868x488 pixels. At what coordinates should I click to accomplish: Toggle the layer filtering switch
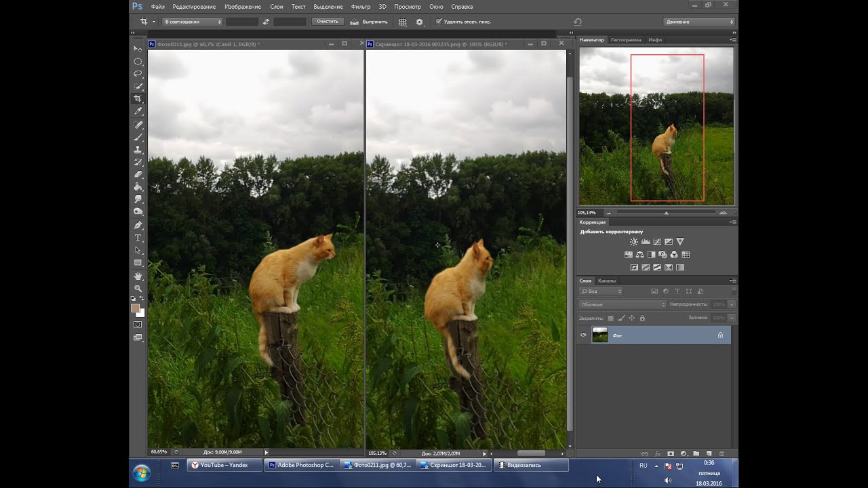point(732,290)
